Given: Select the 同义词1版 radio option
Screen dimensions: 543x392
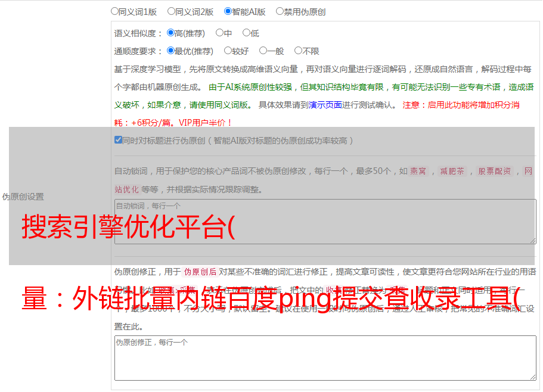Looking at the screenshot, I should tap(114, 11).
